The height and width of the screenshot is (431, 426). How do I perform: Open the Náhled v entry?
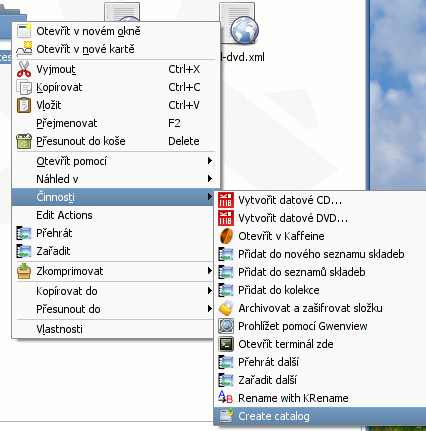point(116,179)
